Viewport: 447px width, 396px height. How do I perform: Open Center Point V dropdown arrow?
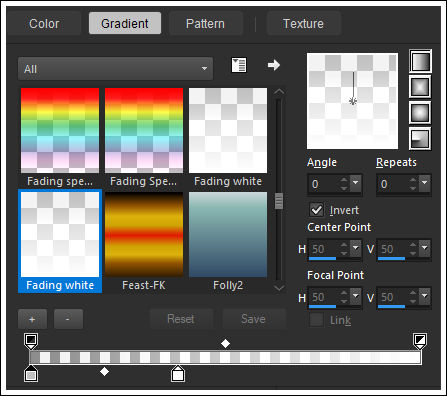(x=425, y=249)
